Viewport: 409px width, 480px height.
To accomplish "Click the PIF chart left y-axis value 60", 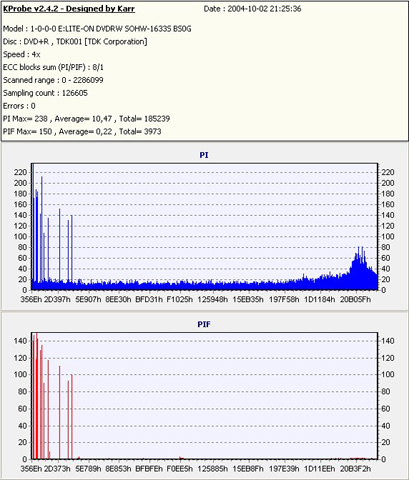I will [x=22, y=409].
